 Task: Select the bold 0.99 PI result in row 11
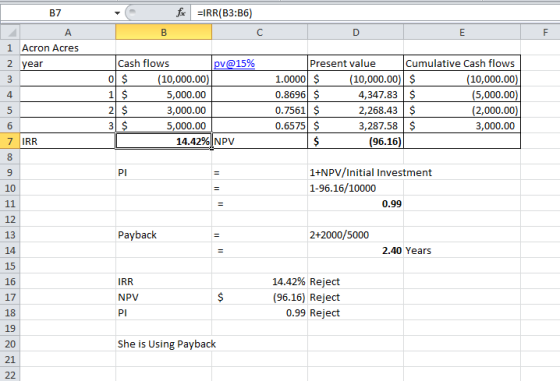(x=356, y=204)
